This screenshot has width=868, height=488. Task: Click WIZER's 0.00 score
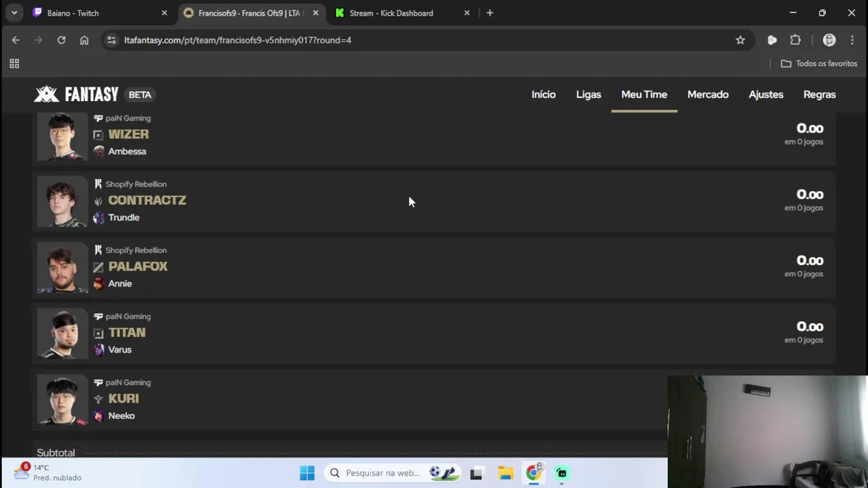point(810,128)
